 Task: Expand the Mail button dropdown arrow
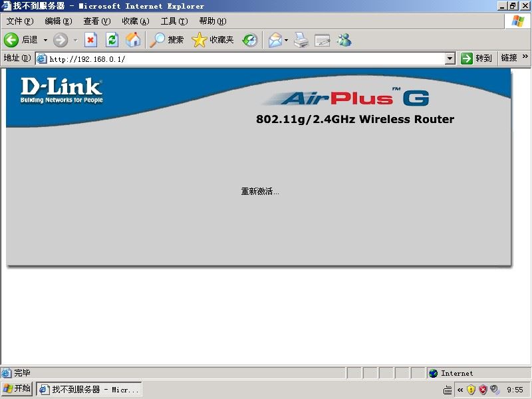pyautogui.click(x=287, y=40)
